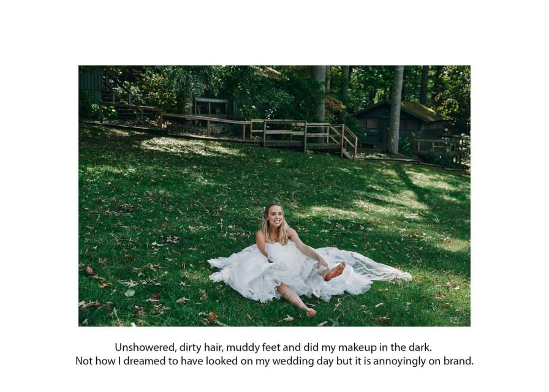Screen dimensions: 549x392
Task: Click the bride's face in the photo
Action: click(x=276, y=217)
